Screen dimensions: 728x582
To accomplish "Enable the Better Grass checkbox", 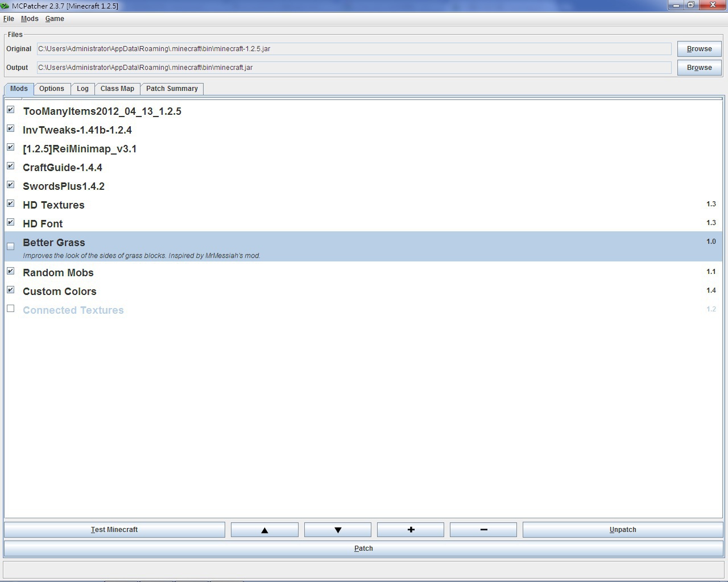I will [x=11, y=247].
